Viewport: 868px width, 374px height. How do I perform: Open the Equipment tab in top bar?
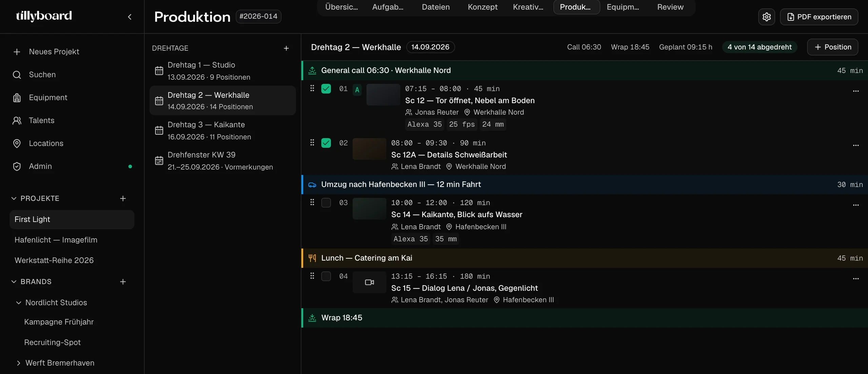(623, 7)
